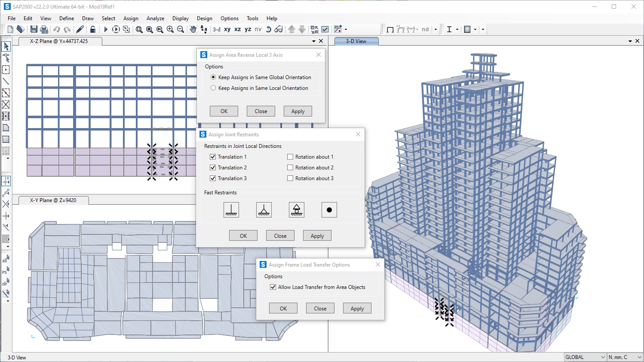
Task: Select the Draw Rectangular Area tool
Action: (x=6, y=139)
